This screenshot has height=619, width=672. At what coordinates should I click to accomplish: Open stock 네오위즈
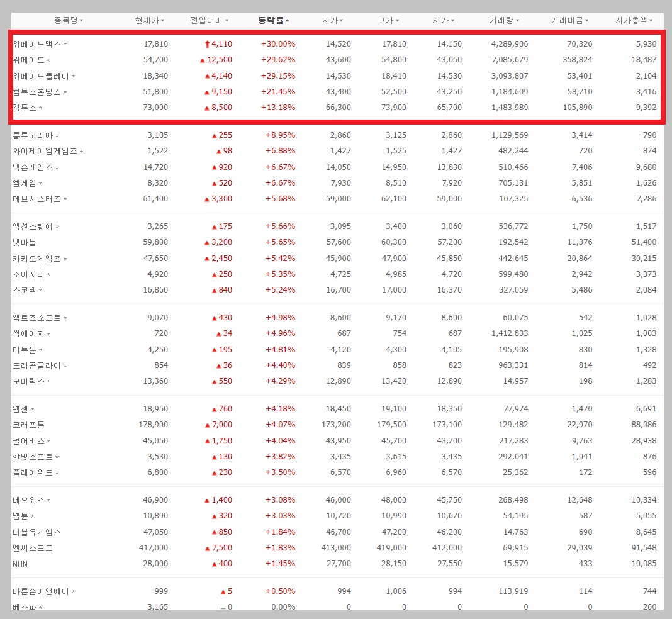pos(29,500)
